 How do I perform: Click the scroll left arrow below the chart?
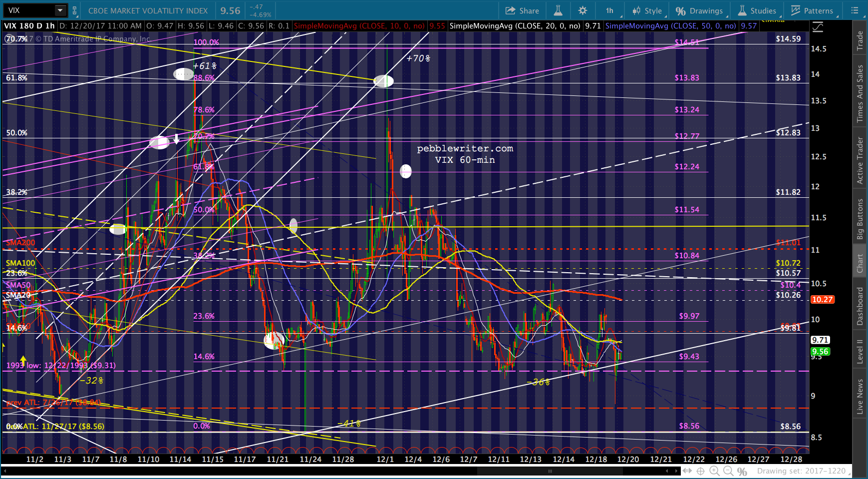pyautogui.click(x=667, y=471)
